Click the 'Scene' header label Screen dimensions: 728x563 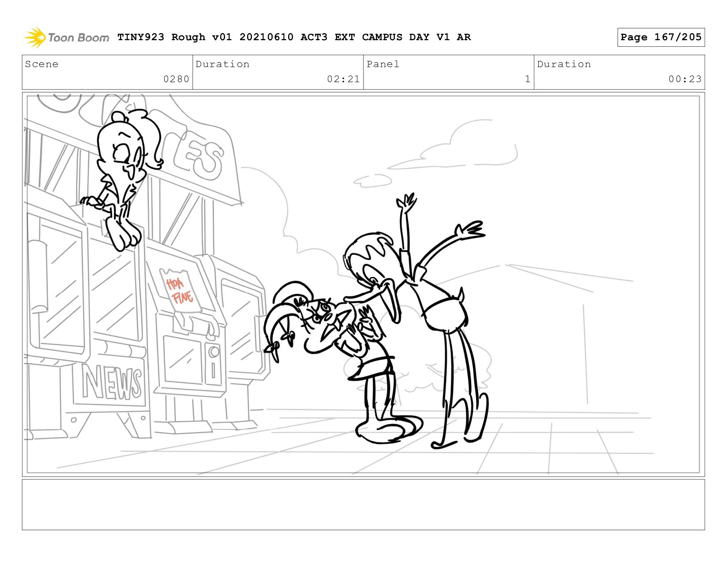coord(41,64)
